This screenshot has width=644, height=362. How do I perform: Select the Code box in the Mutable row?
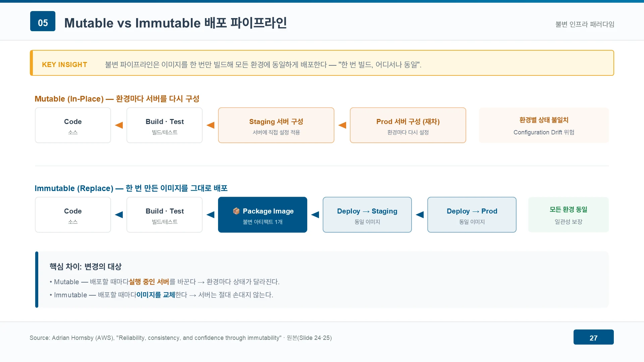tap(73, 125)
